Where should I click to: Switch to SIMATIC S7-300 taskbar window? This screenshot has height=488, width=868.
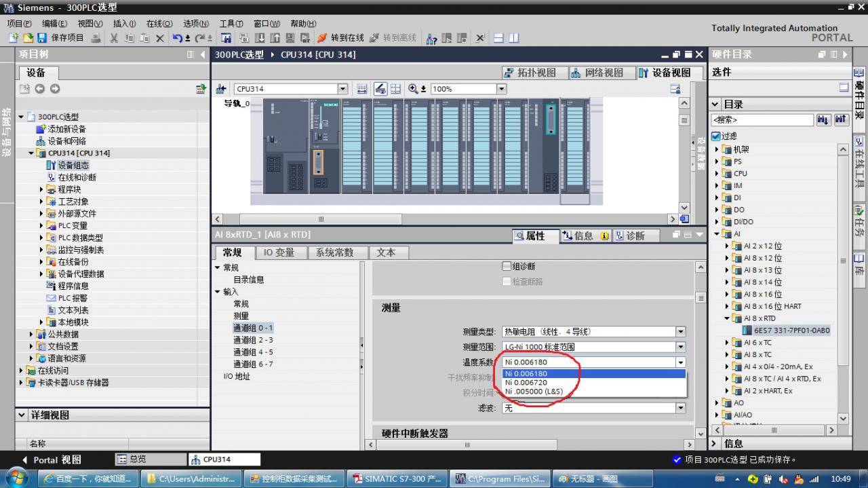(397, 478)
